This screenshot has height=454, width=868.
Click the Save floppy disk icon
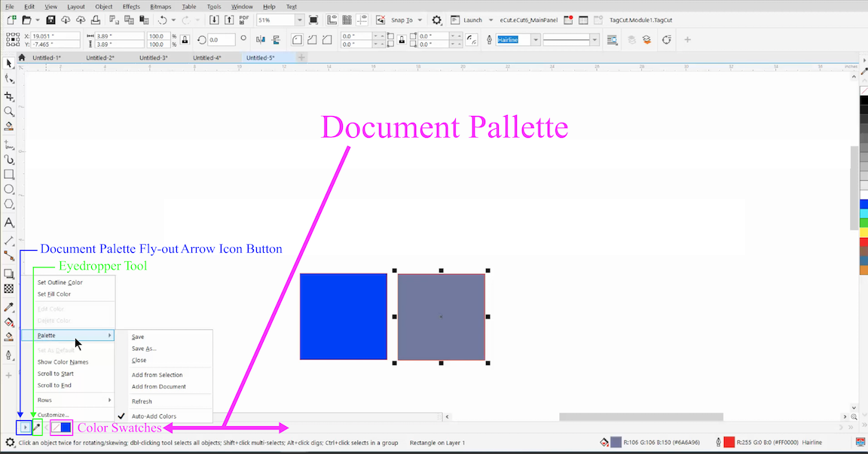[50, 20]
